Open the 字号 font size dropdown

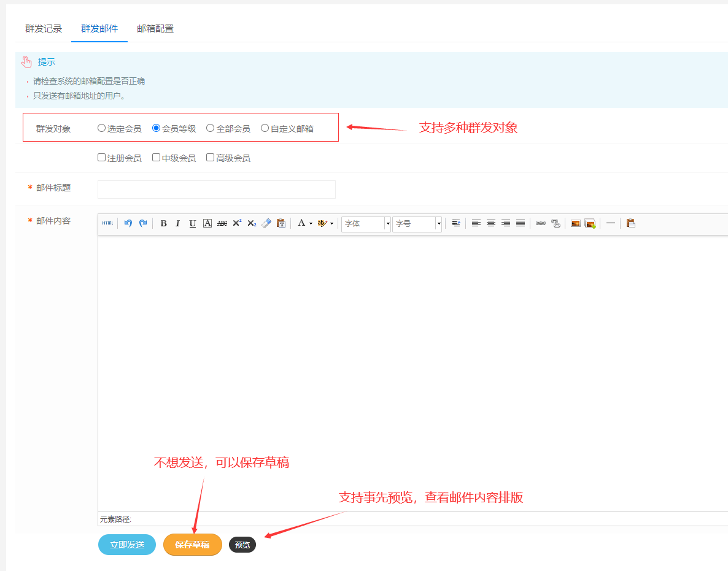[417, 224]
